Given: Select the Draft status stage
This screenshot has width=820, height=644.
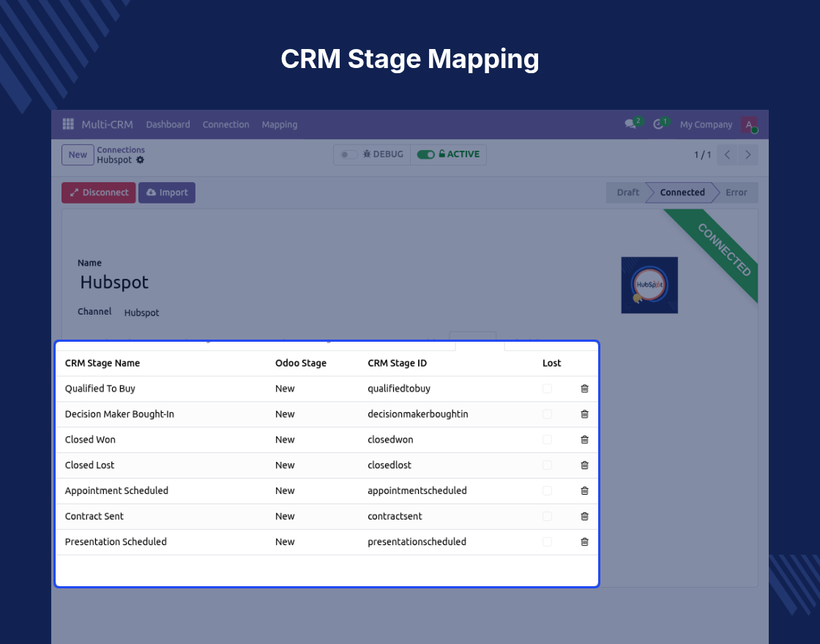Looking at the screenshot, I should click(627, 192).
